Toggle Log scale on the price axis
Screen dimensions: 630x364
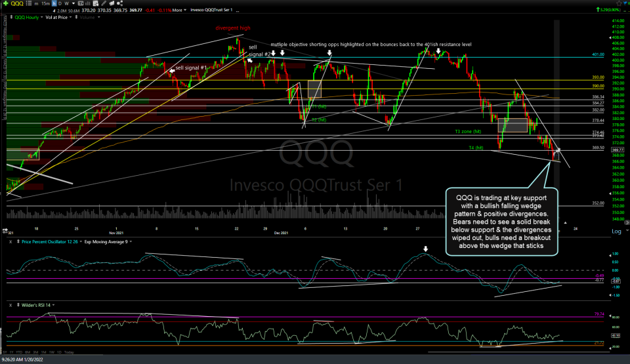(616, 232)
